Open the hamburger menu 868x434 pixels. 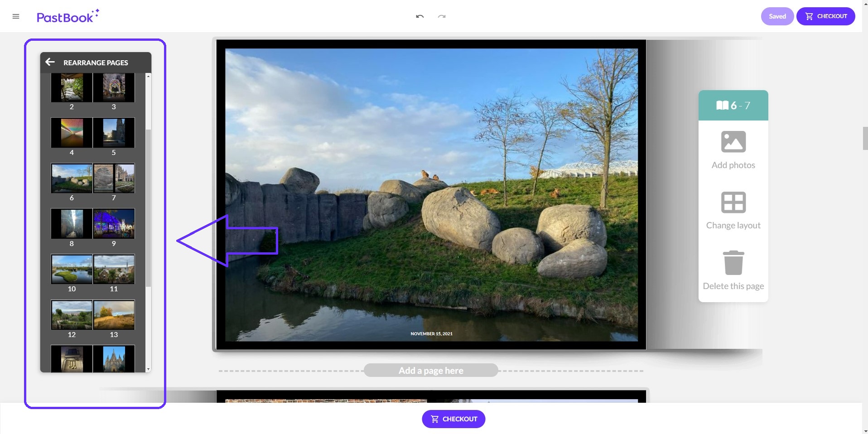16,16
